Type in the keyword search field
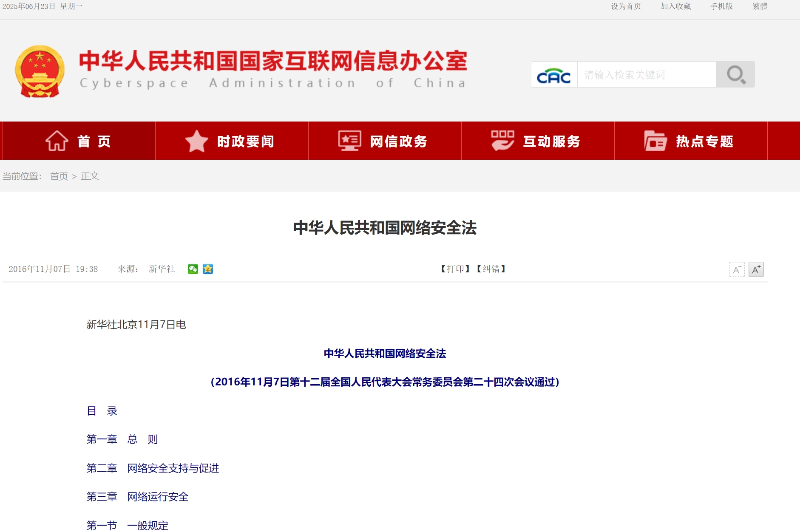800x532 pixels. coord(646,75)
